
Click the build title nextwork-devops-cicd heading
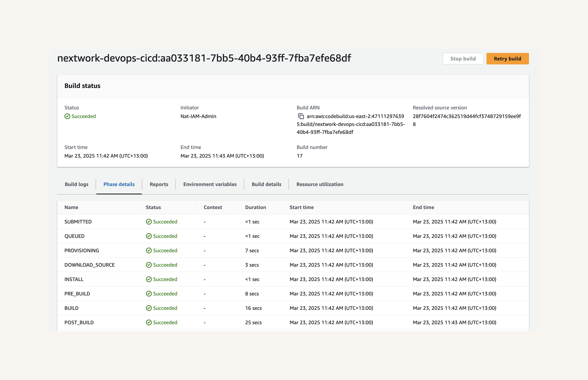(x=204, y=58)
